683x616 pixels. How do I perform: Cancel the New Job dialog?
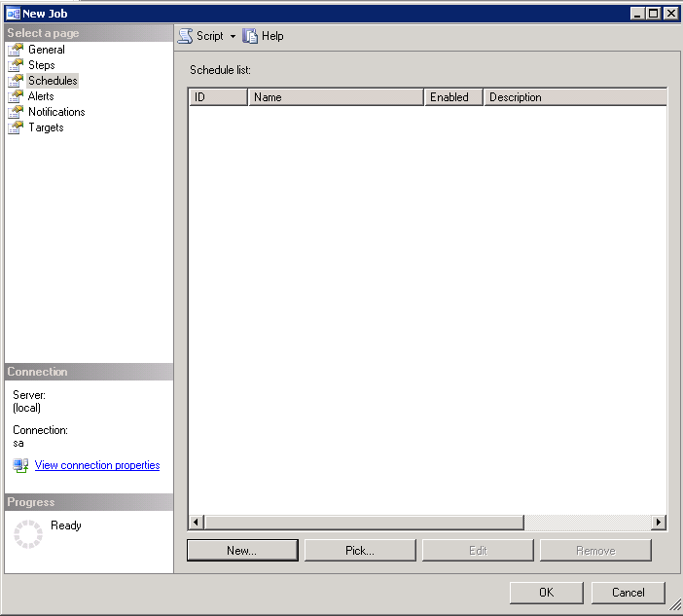(x=628, y=593)
